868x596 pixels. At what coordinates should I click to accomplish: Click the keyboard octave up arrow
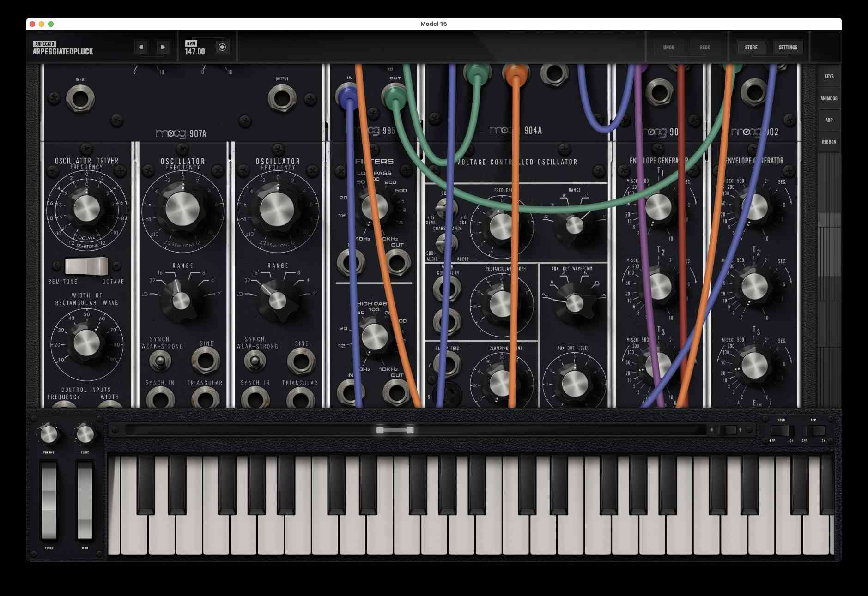740,430
